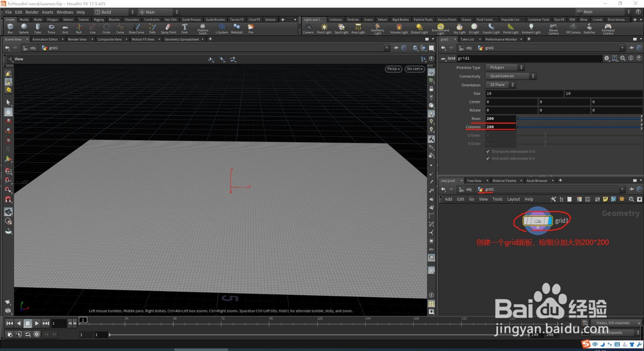Switch to the Geometry Spreadsheet tab
Screen dimensions: 644x351
(182, 39)
